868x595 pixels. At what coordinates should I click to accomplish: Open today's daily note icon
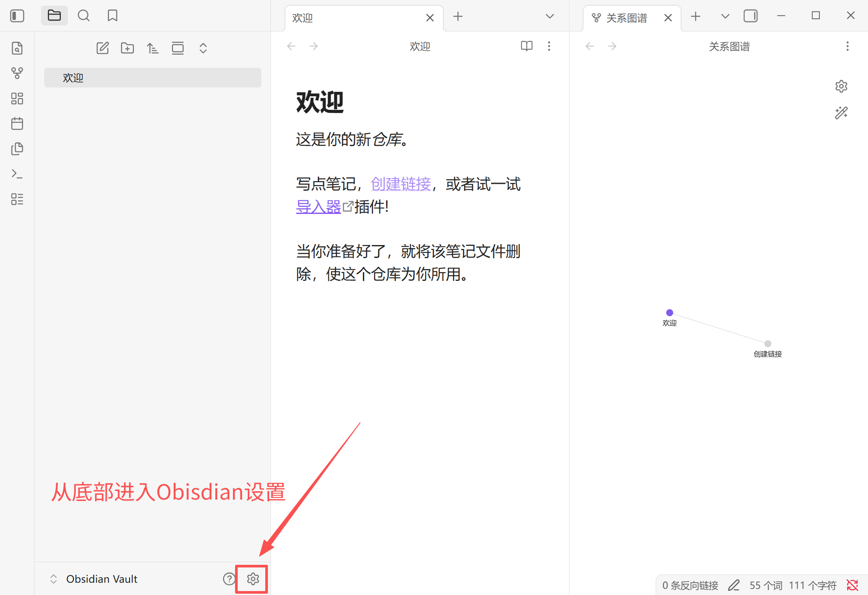pos(17,123)
